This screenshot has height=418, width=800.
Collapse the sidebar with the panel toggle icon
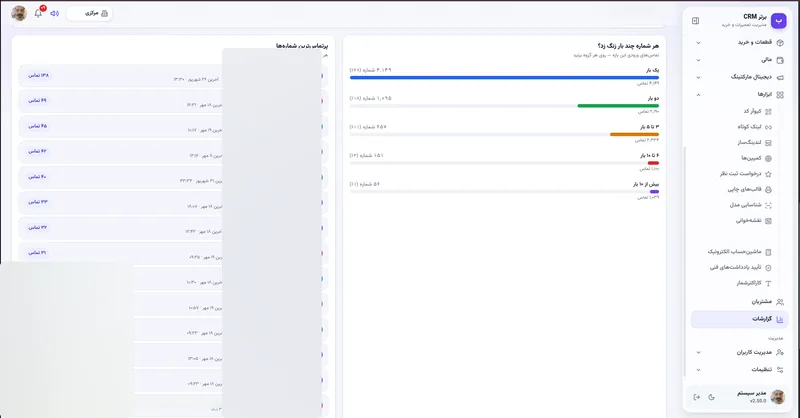pyautogui.click(x=695, y=21)
